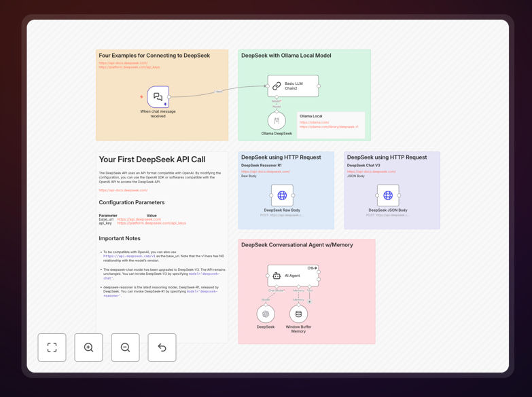Click the output port of the chat trigger node
The image size is (532, 397).
click(x=169, y=97)
